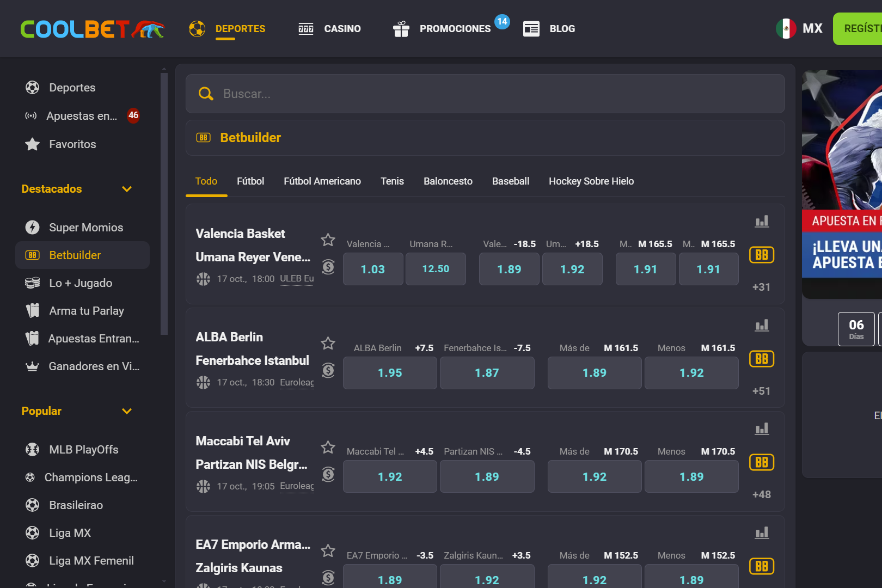Switch to the Baloncesto tab

click(448, 181)
